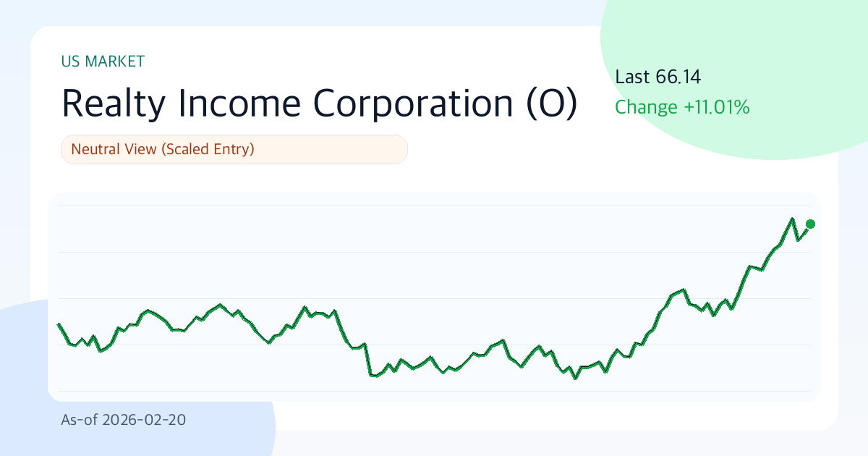This screenshot has height=456, width=868.
Task: Click the Neutral View (Scaled Entry) badge
Action: (x=234, y=150)
